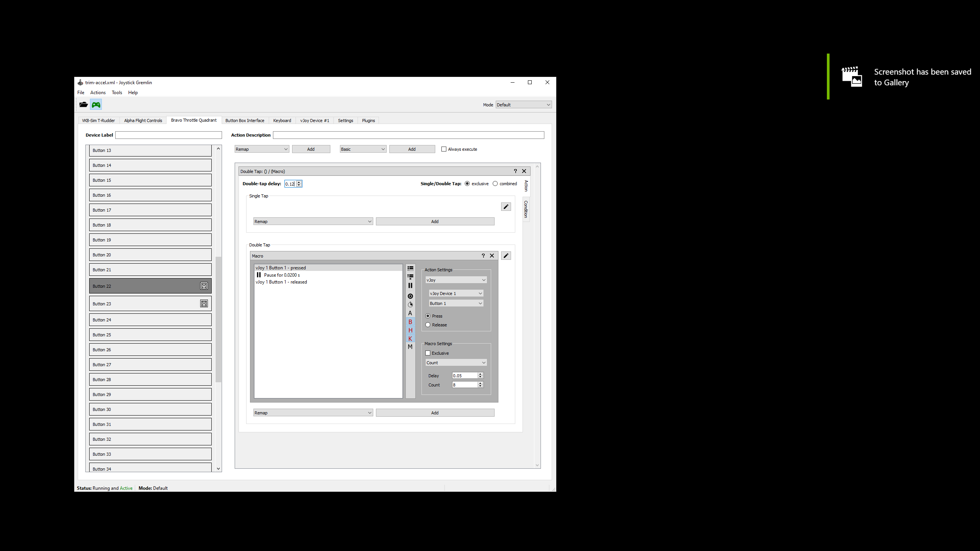Click the open profile folder icon
Image resolution: width=980 pixels, height=551 pixels.
83,104
